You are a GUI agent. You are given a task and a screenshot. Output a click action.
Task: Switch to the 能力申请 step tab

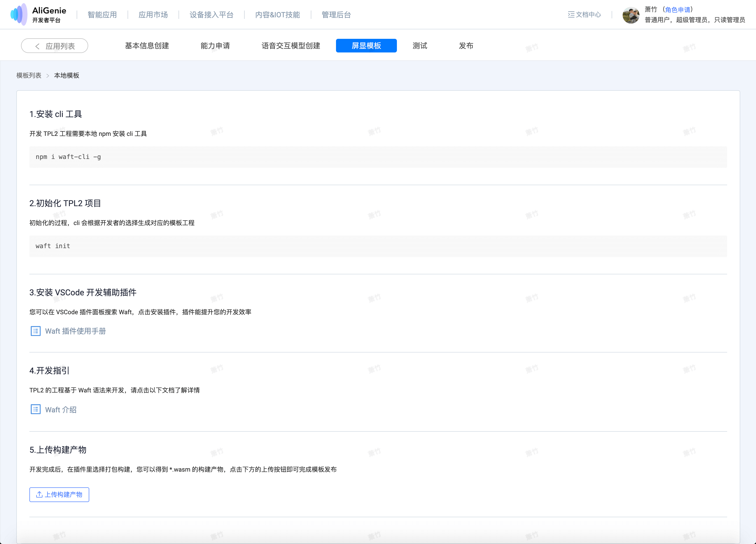click(x=215, y=46)
